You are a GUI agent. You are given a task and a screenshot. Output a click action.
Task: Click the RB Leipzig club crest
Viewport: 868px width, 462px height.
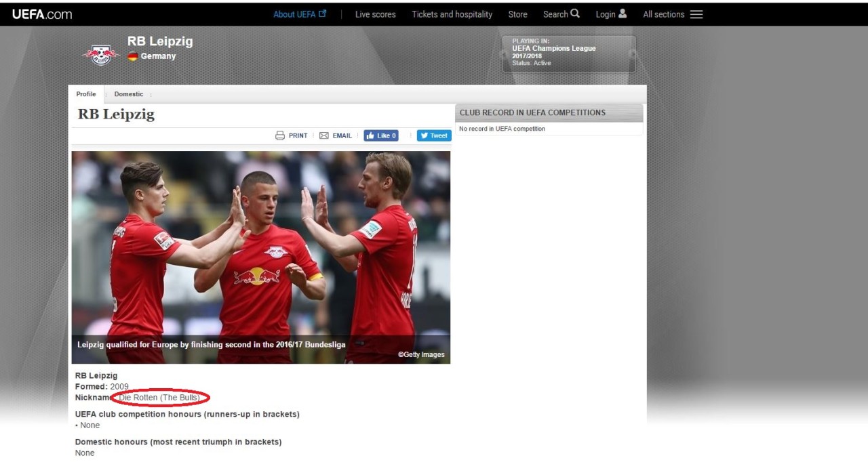coord(101,54)
